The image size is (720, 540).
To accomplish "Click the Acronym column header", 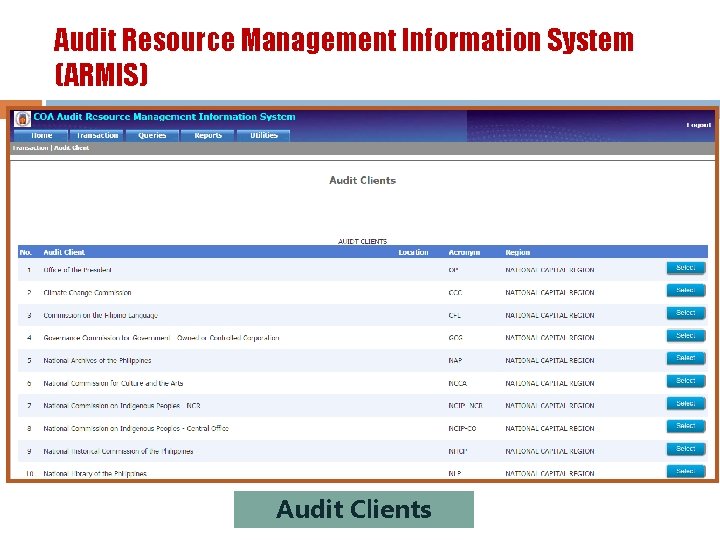I will 464,252.
